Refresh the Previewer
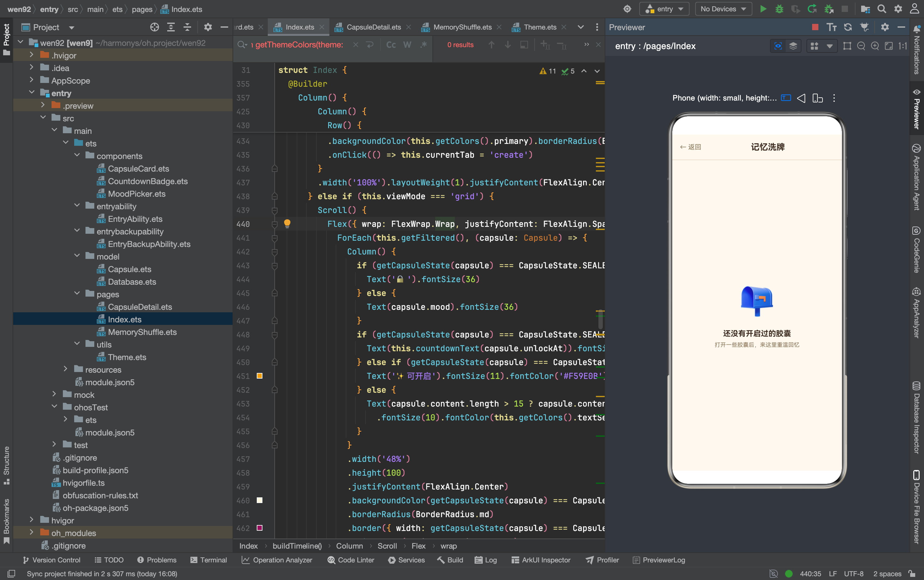Image resolution: width=924 pixels, height=580 pixels. click(848, 27)
